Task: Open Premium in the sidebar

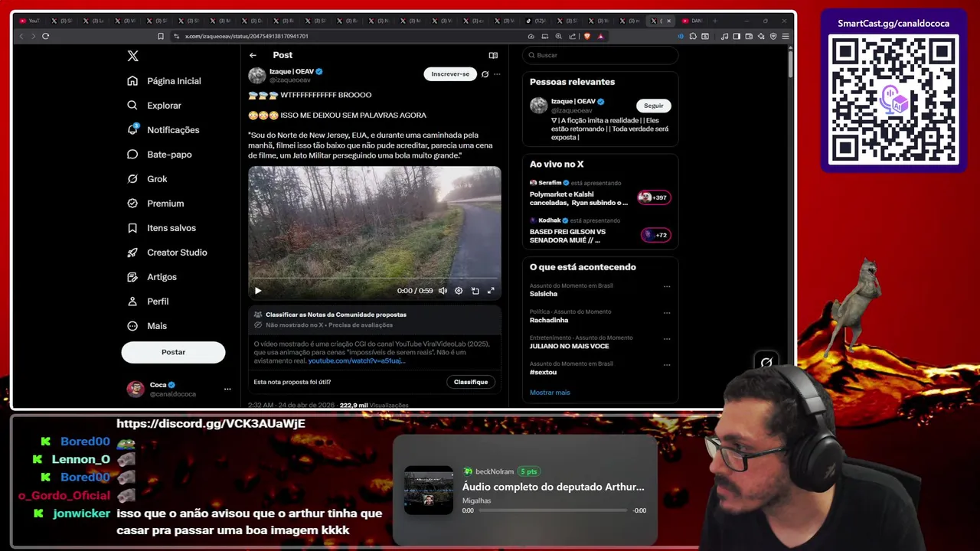Action: tap(155, 204)
